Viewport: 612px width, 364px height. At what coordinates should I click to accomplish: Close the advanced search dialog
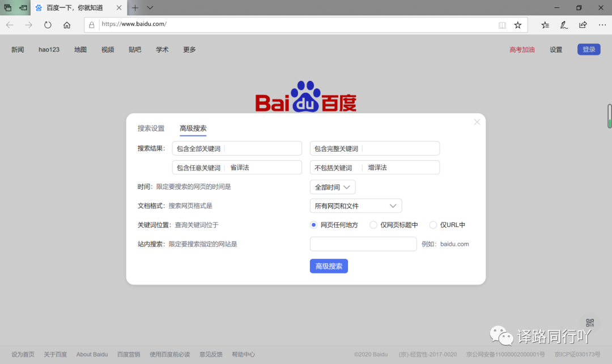point(477,122)
